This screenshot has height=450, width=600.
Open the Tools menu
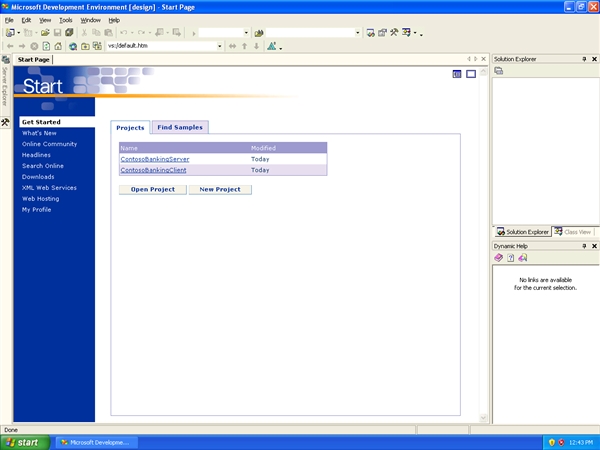pos(65,20)
